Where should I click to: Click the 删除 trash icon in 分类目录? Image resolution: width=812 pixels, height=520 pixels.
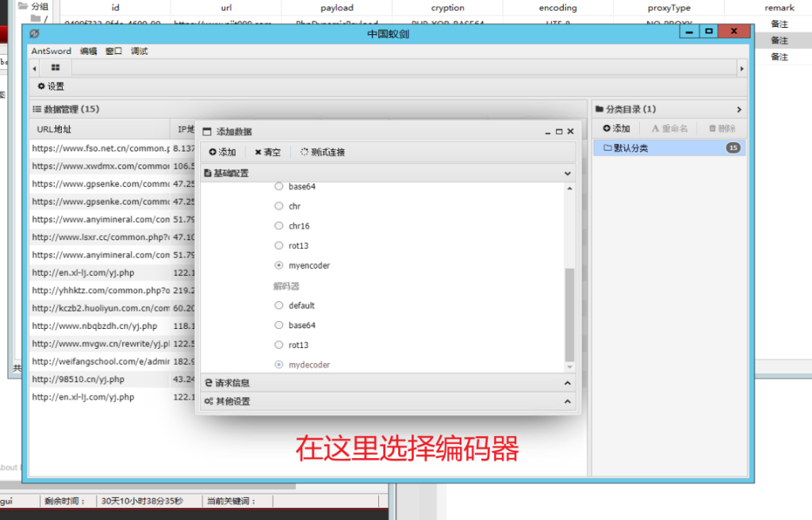722,128
